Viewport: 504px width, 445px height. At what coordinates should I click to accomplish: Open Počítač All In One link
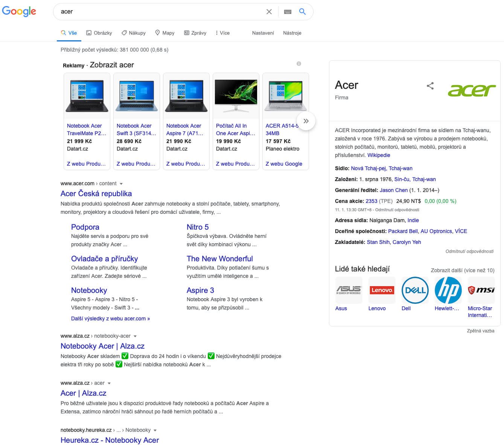(236, 130)
